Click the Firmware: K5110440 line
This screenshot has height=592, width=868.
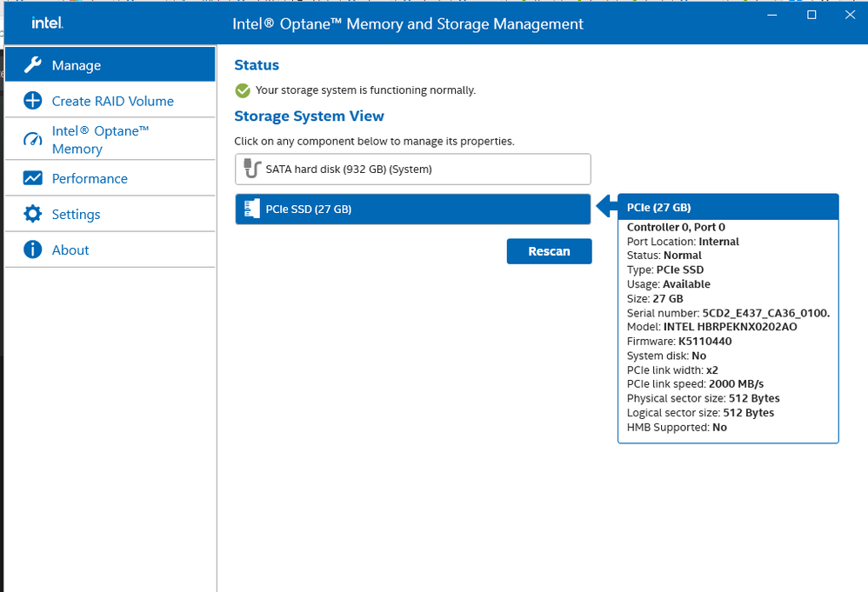click(x=679, y=341)
